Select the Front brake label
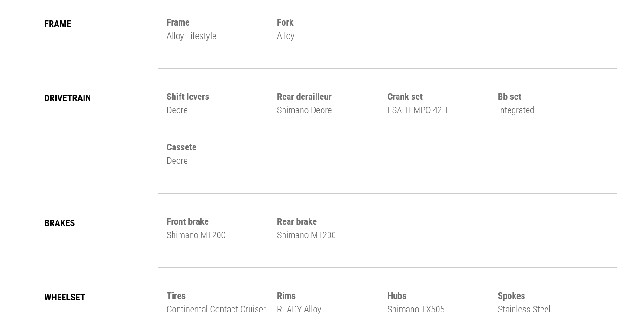This screenshot has height=331, width=644. tap(187, 221)
